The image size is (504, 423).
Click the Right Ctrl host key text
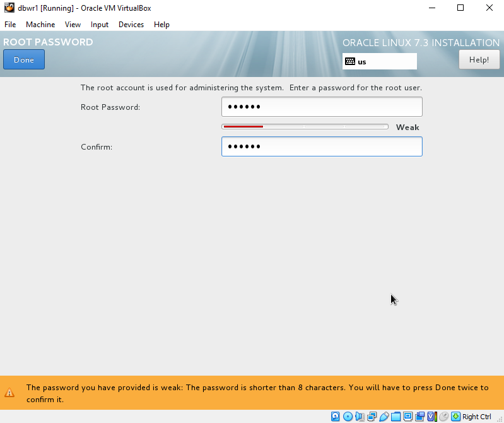[x=477, y=417]
